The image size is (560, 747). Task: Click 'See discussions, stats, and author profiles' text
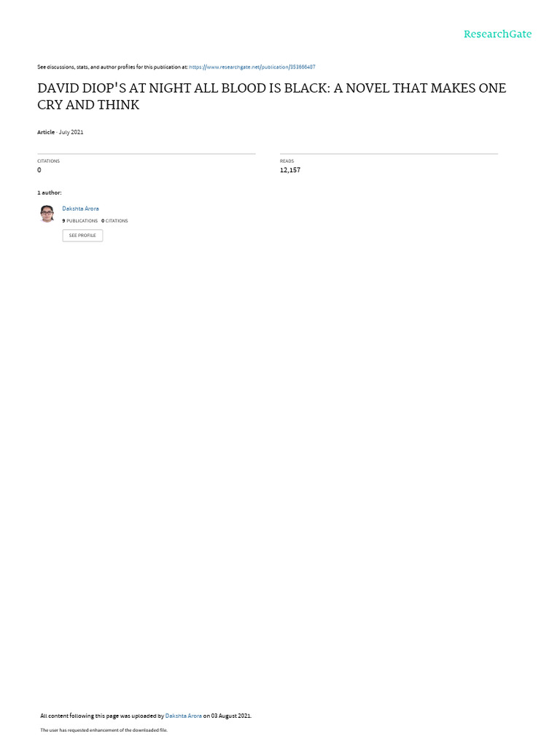[112, 67]
